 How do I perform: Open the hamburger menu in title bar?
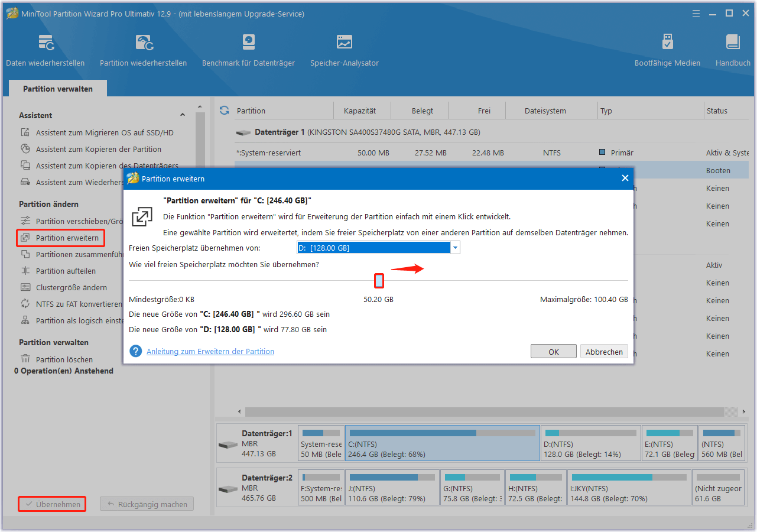point(696,13)
